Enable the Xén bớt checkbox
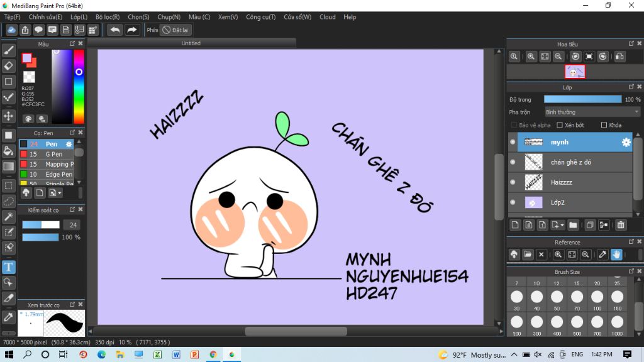Screen dimensions: 644x362 click(x=559, y=125)
